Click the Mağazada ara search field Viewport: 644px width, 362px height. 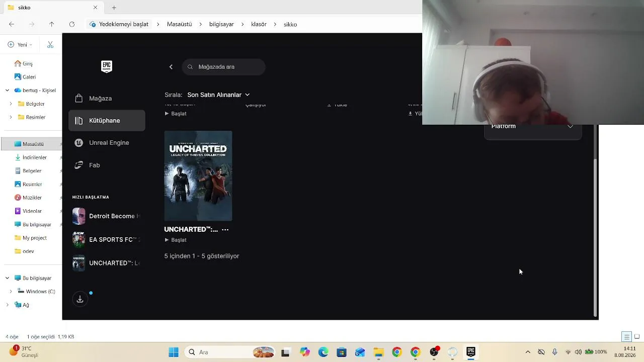click(224, 67)
